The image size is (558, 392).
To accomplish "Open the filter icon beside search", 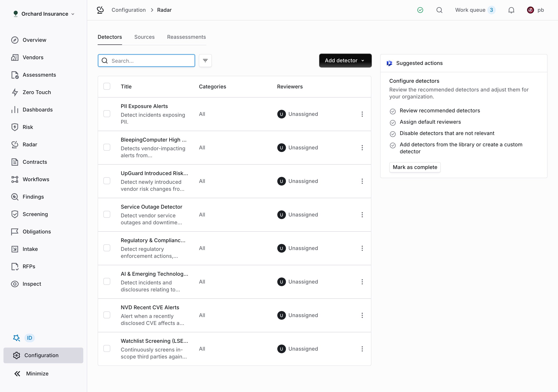I will click(x=205, y=61).
